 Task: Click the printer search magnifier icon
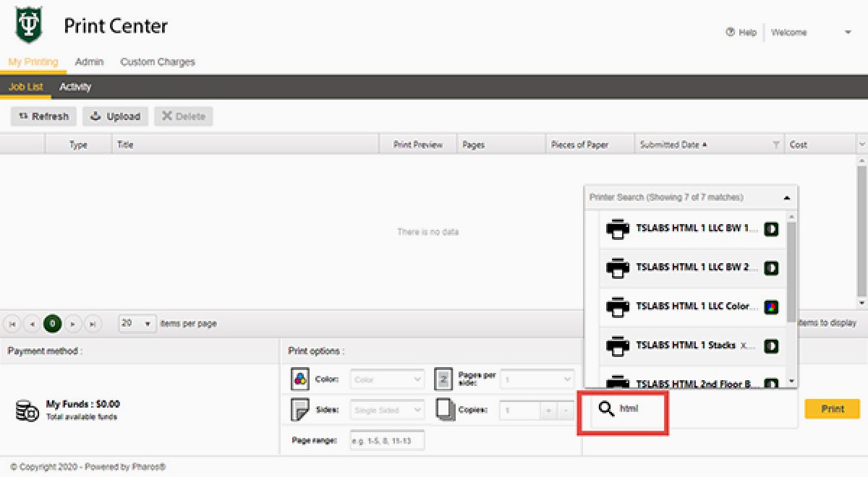pos(606,409)
